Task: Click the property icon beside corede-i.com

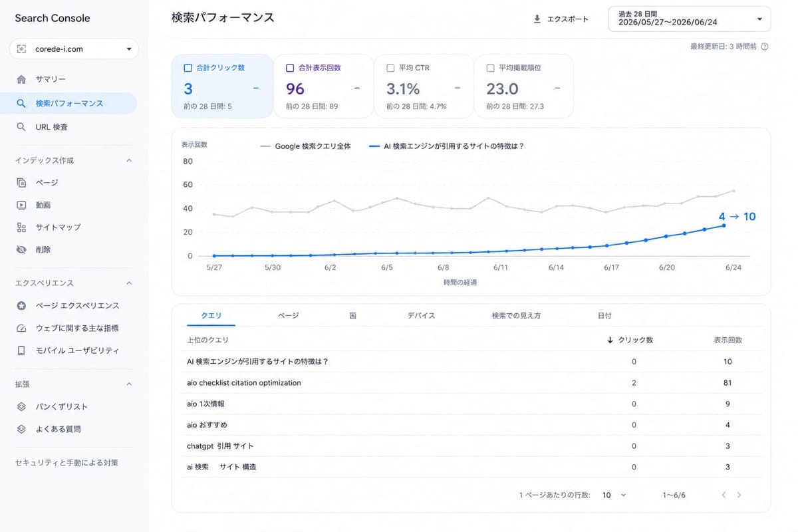Action: [22, 49]
